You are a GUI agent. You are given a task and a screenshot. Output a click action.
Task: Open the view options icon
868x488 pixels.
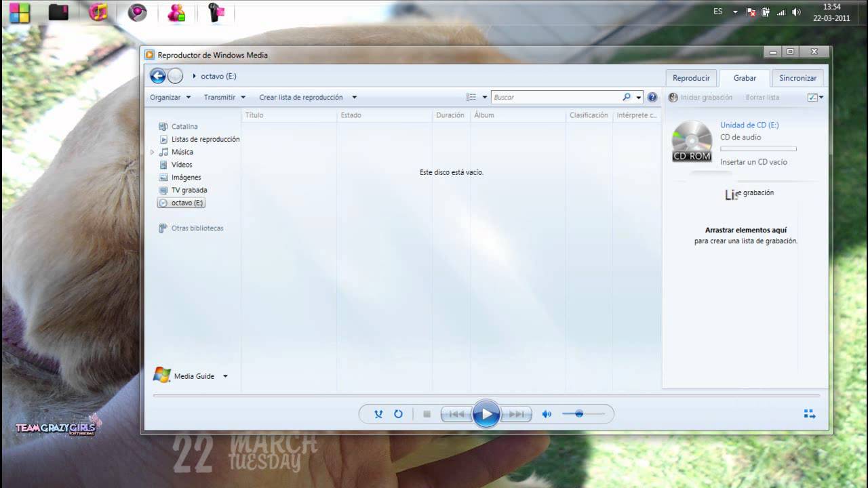coord(471,97)
